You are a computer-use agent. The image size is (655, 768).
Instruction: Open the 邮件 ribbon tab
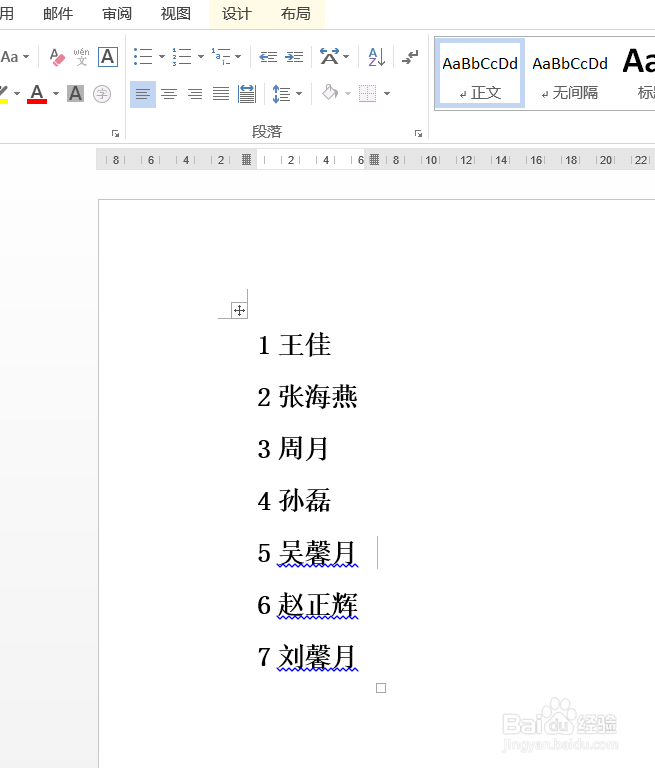58,14
